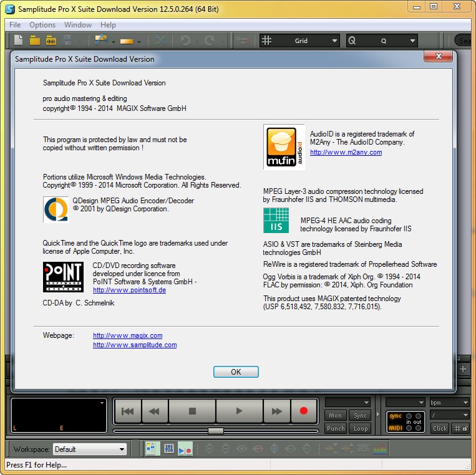Toggle the Mon monitoring button
476x475 pixels.
pos(336,416)
